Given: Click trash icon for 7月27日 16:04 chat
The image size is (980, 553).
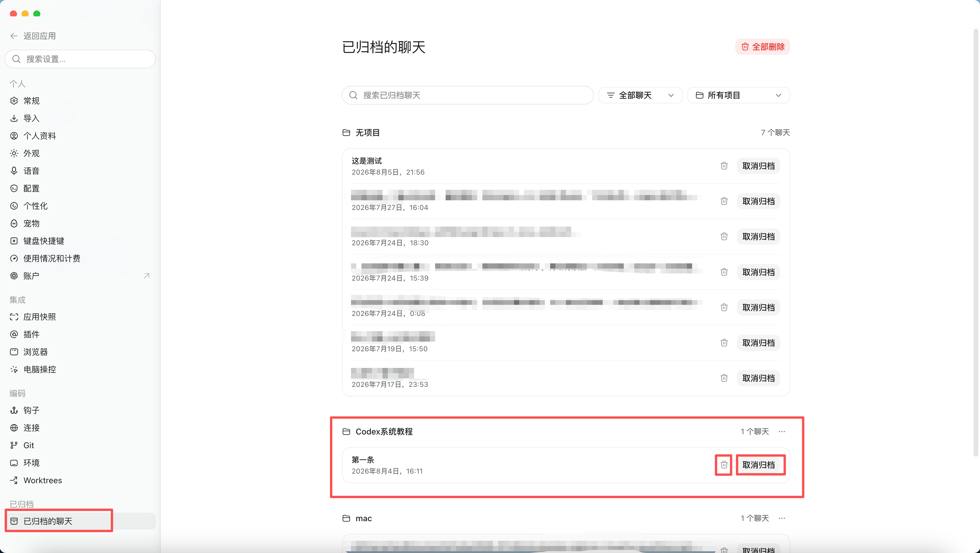Looking at the screenshot, I should (x=724, y=201).
